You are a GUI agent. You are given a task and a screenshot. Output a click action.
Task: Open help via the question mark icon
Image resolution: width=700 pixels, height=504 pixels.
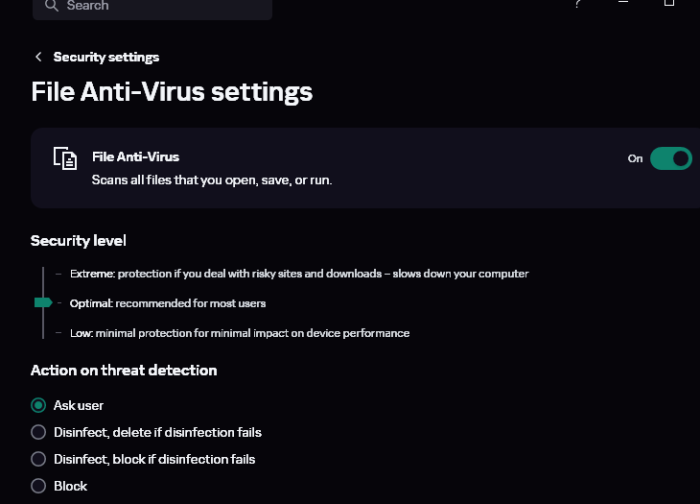click(x=577, y=4)
